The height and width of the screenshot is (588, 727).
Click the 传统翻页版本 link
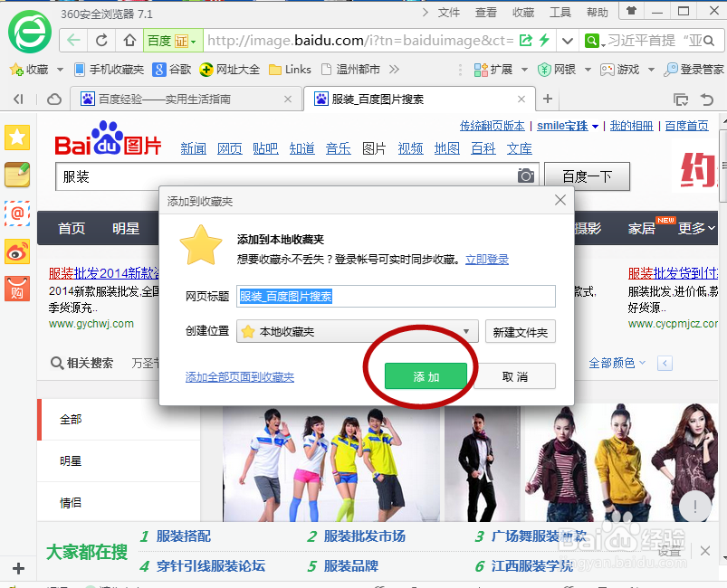[492, 126]
